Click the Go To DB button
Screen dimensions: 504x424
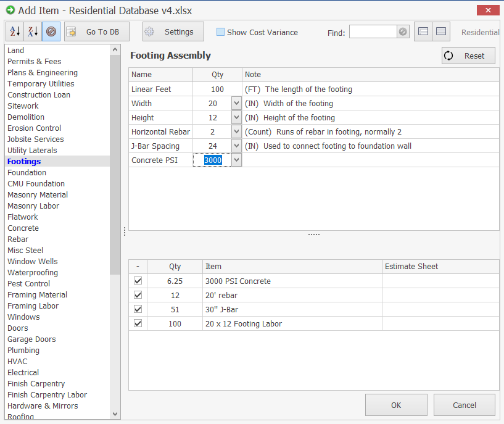tap(97, 31)
